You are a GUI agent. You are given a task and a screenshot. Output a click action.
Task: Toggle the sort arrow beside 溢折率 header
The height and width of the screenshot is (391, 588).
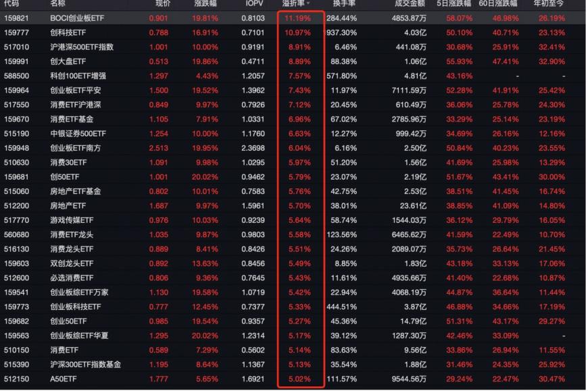tap(308, 3)
